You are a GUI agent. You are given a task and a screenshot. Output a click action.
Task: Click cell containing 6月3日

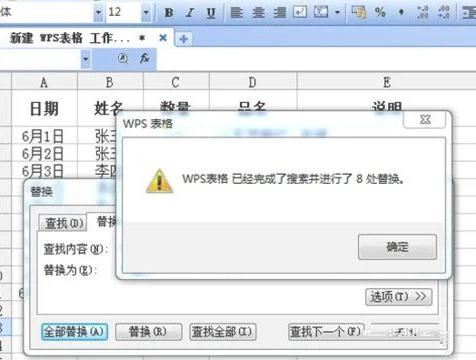pyautogui.click(x=44, y=171)
